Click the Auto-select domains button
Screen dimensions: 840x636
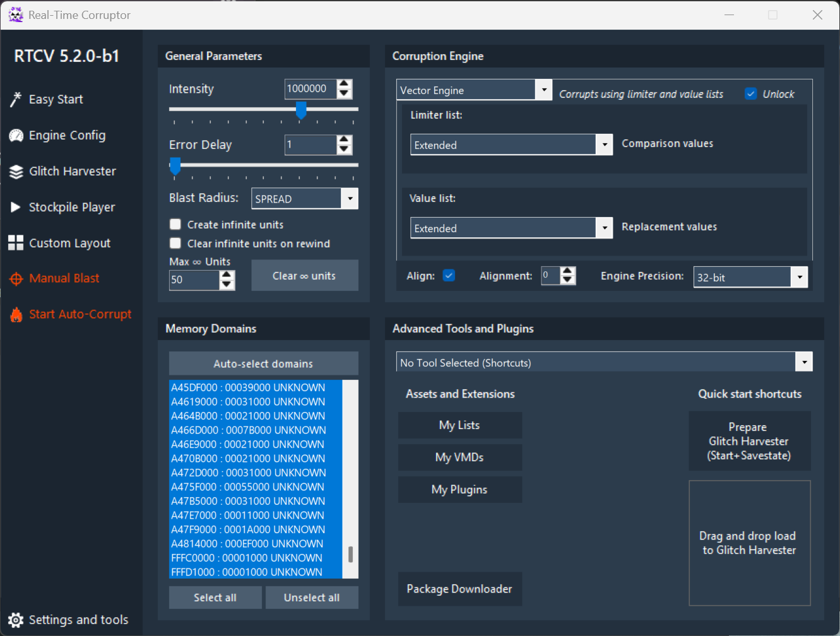pos(263,364)
